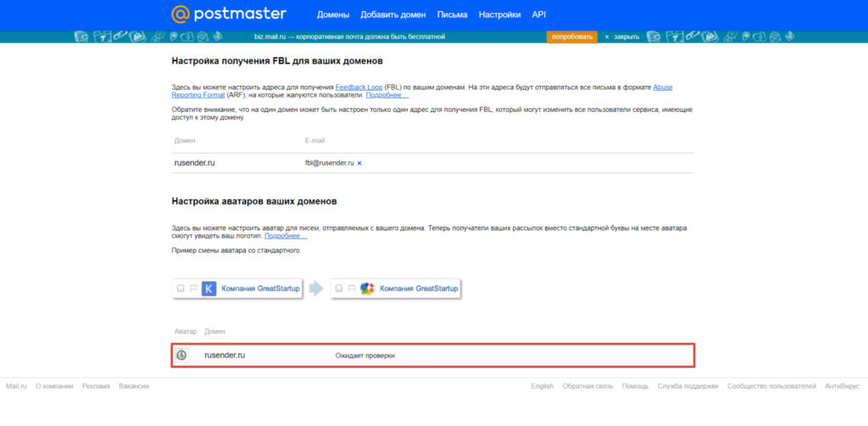The image size is (868, 426).
Task: Open the Помощь footer link
Action: 635,386
